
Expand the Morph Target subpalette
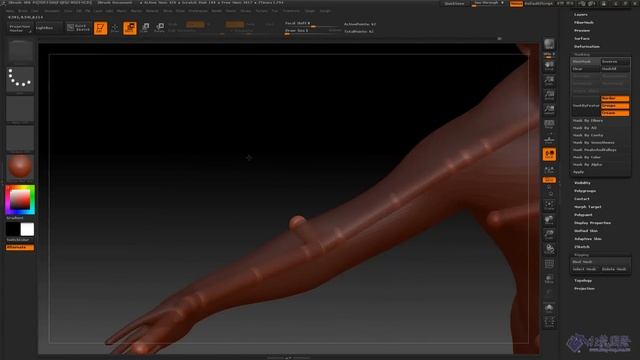pyautogui.click(x=588, y=207)
